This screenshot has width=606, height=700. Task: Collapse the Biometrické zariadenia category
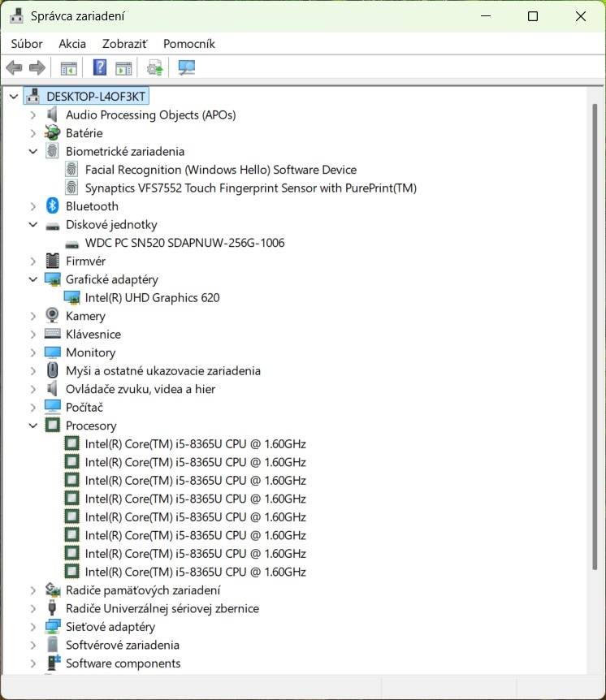click(33, 151)
